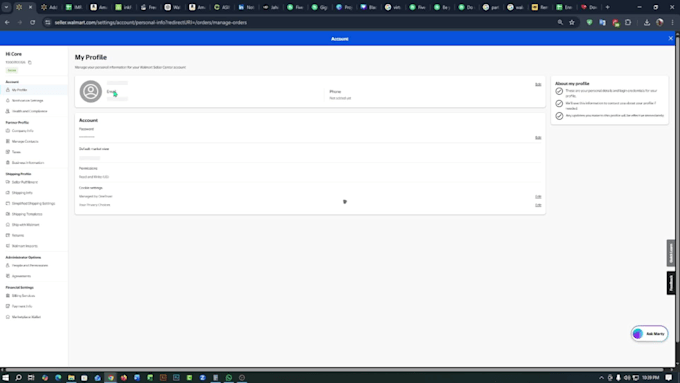
Task: Open Simplified Shipping Settings
Action: pyautogui.click(x=33, y=203)
